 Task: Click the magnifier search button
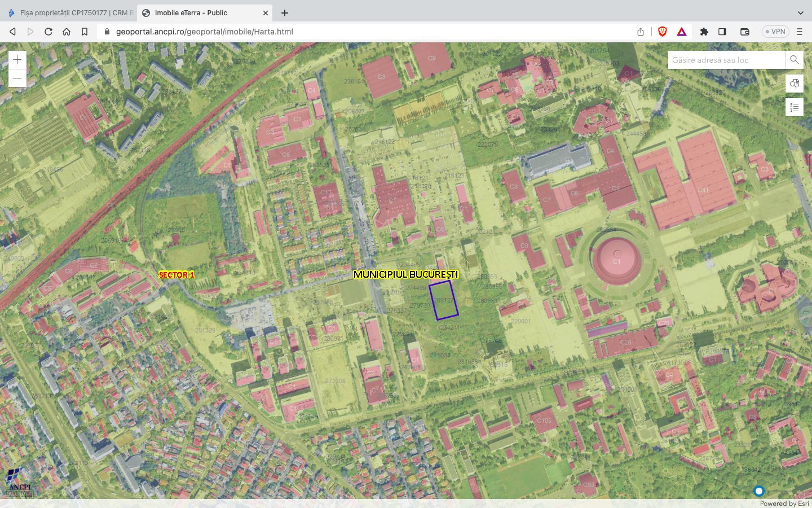coord(794,60)
